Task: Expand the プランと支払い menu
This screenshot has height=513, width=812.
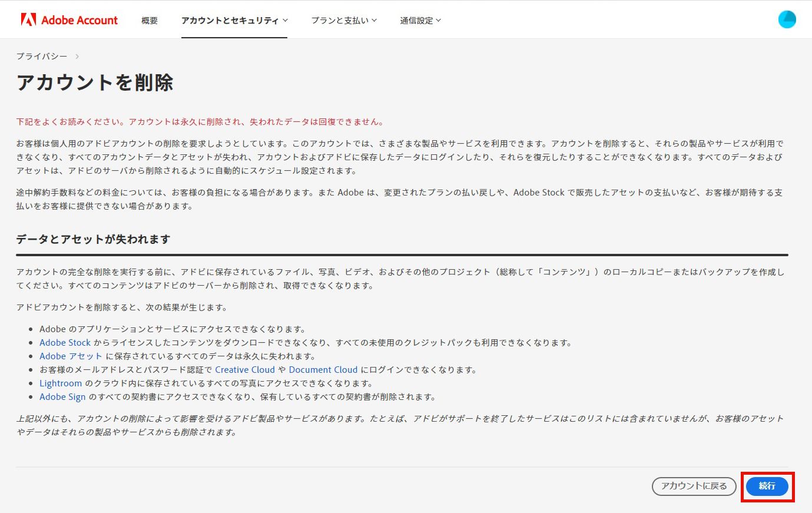Action: tap(344, 21)
